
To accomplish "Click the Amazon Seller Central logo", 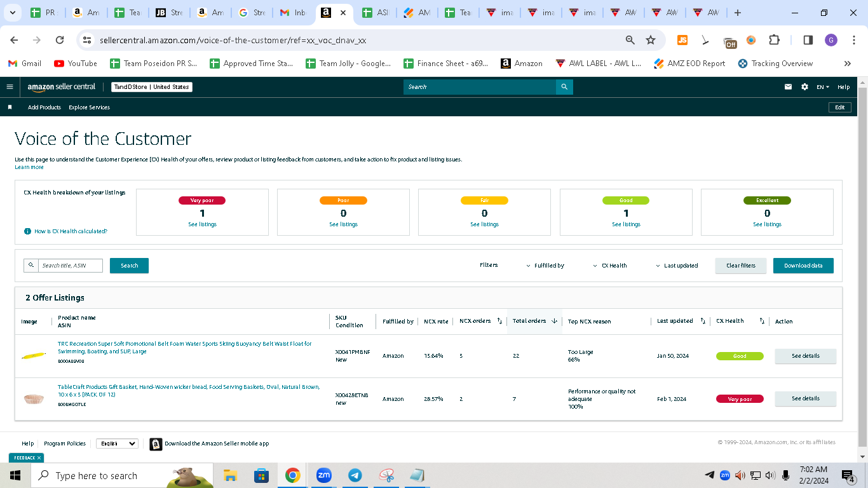I will point(62,87).
